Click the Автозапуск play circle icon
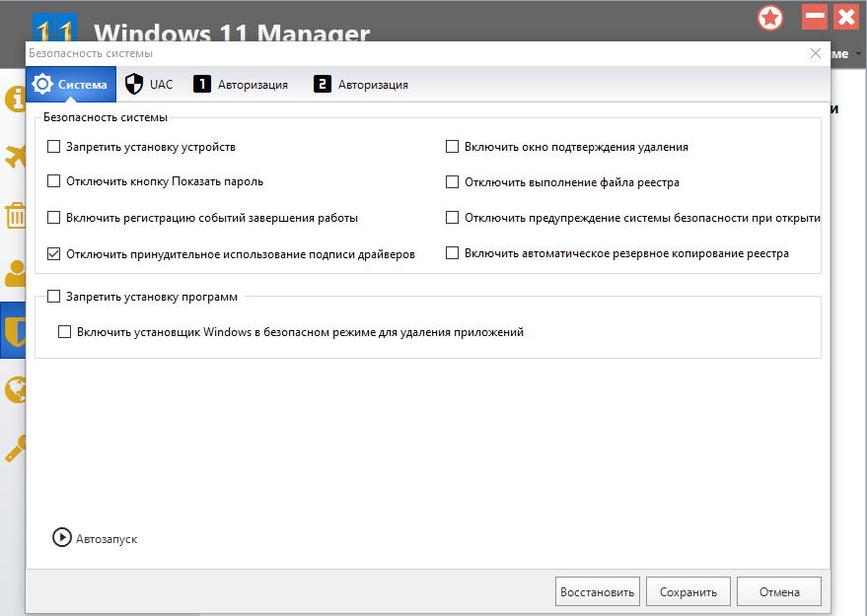This screenshot has height=616, width=867. click(x=62, y=537)
